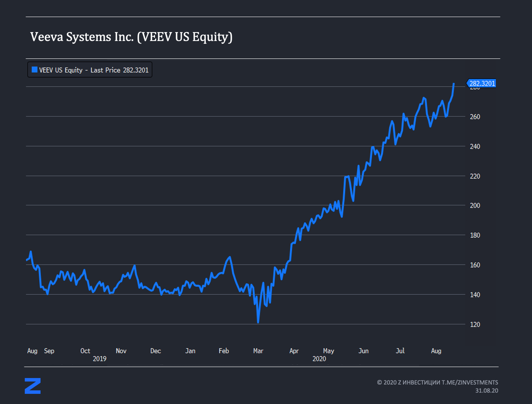532x404 pixels.
Task: Click the '200' y-axis label
Action: [475, 205]
